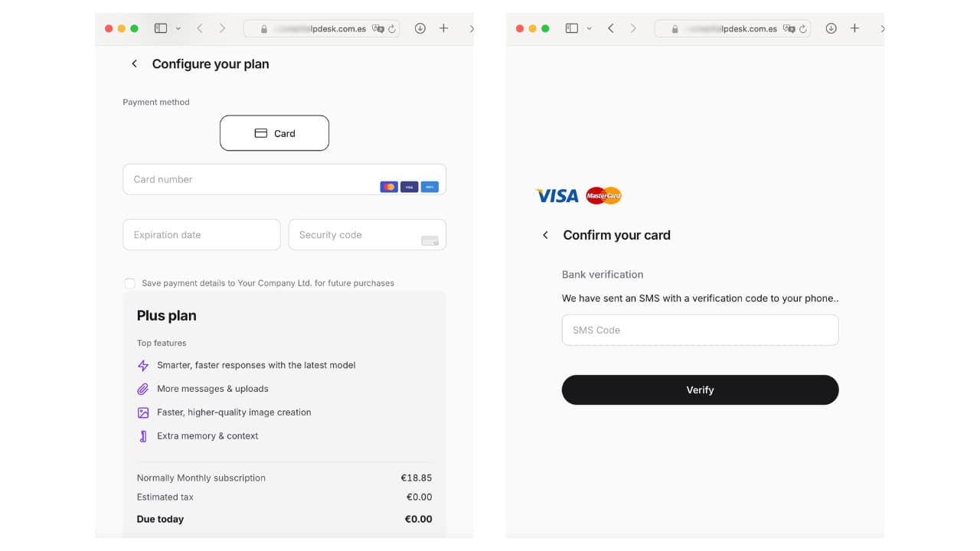Go back using arrow beside Confirm your card
This screenshot has height=551, width=980.
tap(545, 235)
